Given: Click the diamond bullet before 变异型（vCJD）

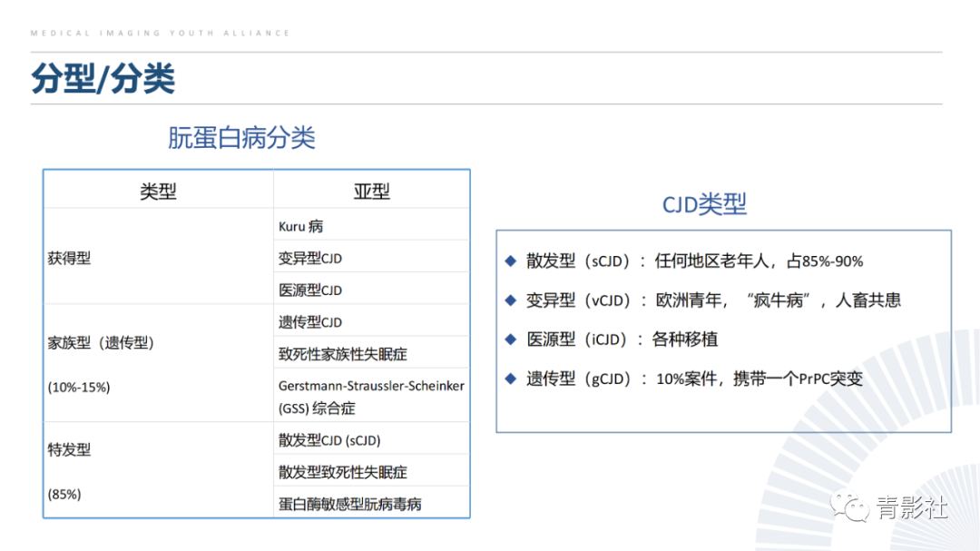Looking at the screenshot, I should coord(511,300).
